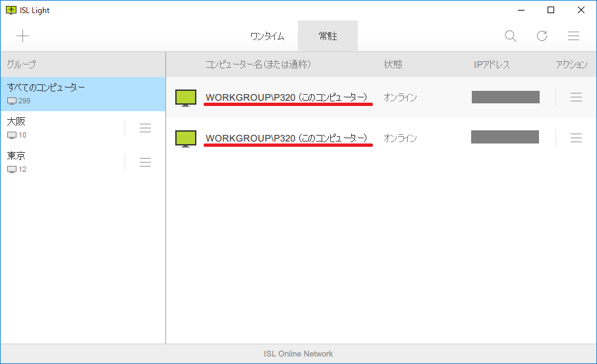Click the green monitor icon in first row
This screenshot has width=597, height=364.
(x=186, y=97)
